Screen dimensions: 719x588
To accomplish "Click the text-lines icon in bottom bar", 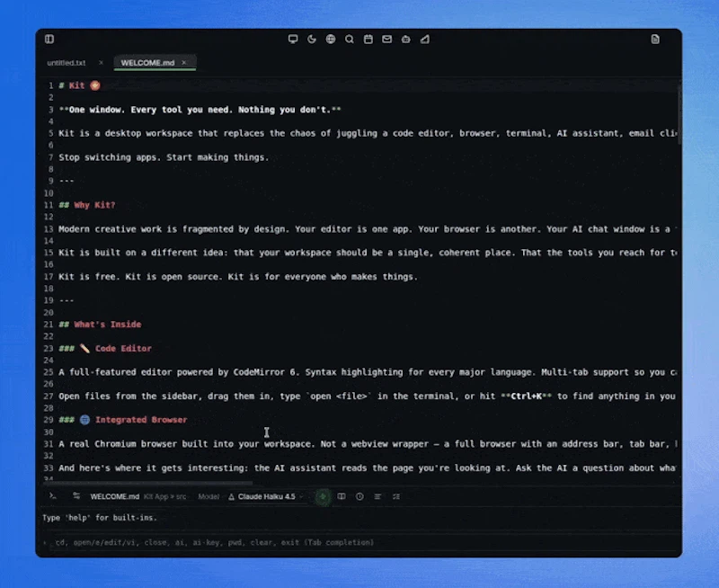I will [x=377, y=496].
